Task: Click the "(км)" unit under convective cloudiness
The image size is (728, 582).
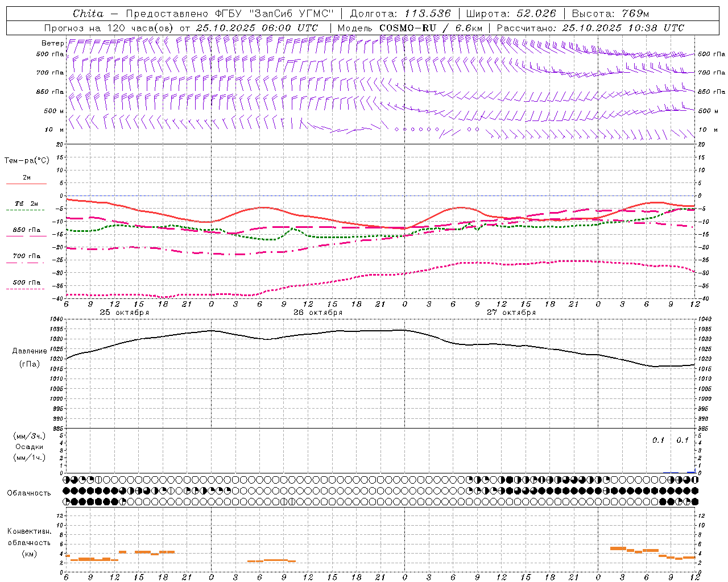Action: point(30,554)
